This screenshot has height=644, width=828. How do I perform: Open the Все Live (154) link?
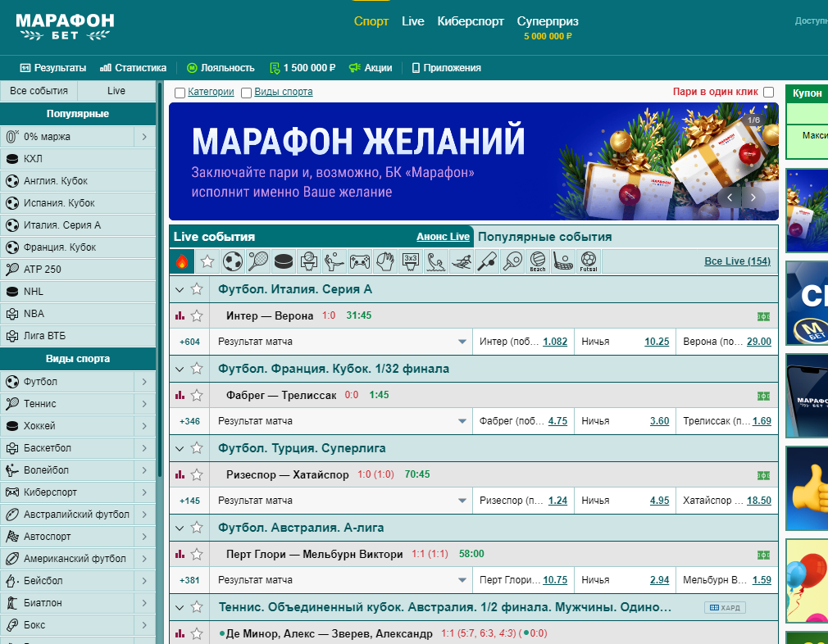(737, 261)
